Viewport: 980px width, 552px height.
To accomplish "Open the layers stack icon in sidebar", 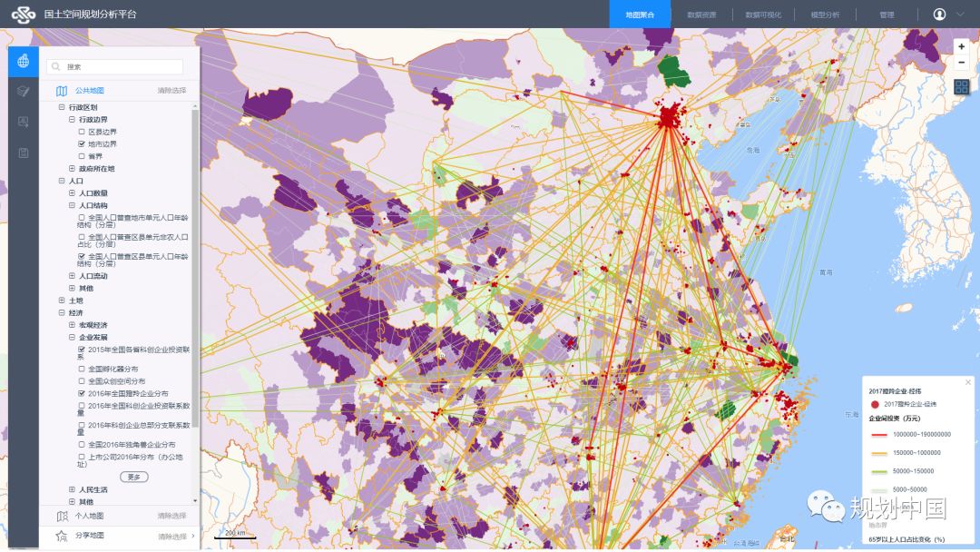I will coord(23,91).
